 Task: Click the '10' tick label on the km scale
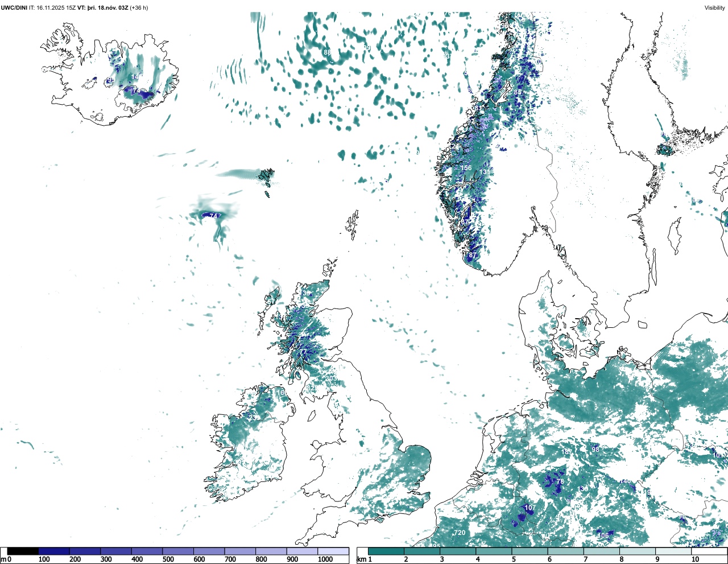695,559
